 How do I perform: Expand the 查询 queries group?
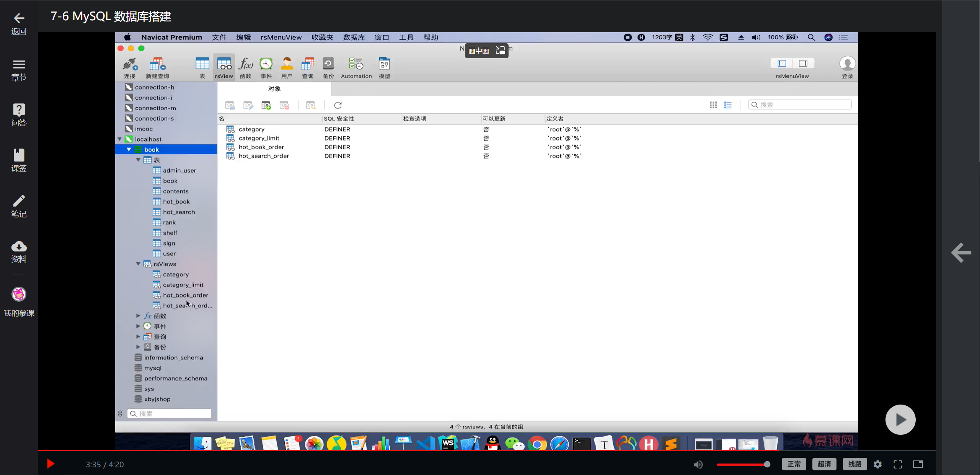point(138,336)
